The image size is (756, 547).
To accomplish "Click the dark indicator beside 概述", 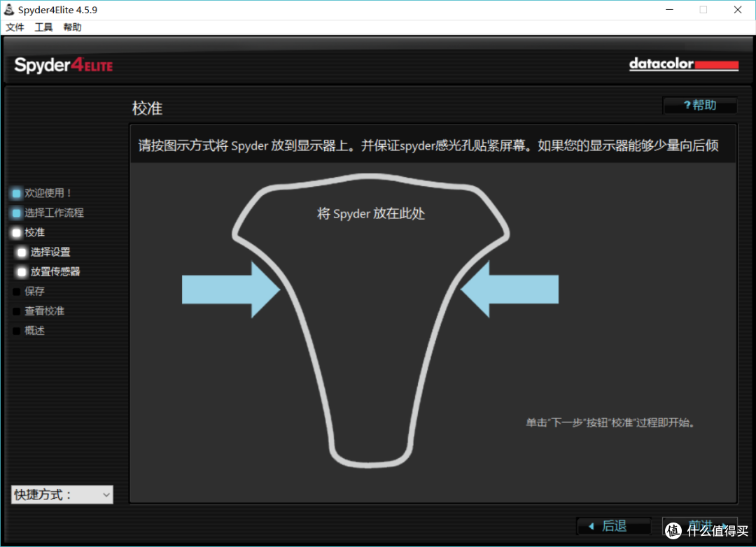I will point(16,331).
